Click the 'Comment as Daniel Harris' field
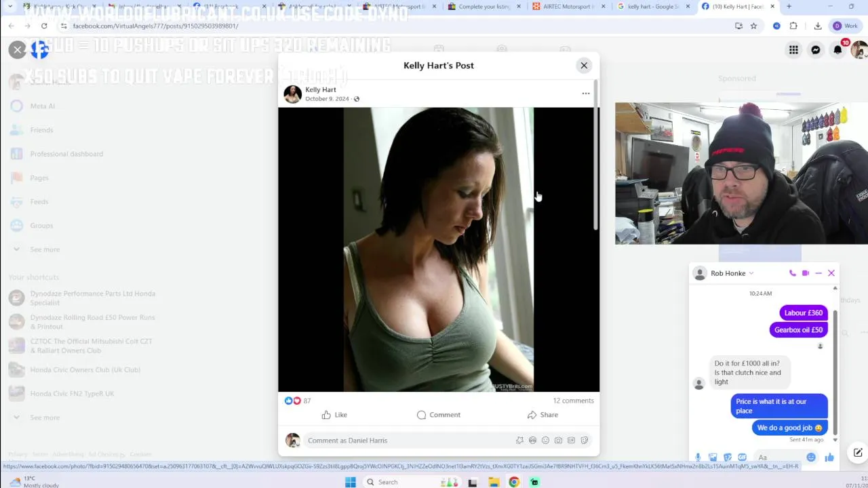The width and height of the screenshot is (868, 488). pyautogui.click(x=407, y=441)
